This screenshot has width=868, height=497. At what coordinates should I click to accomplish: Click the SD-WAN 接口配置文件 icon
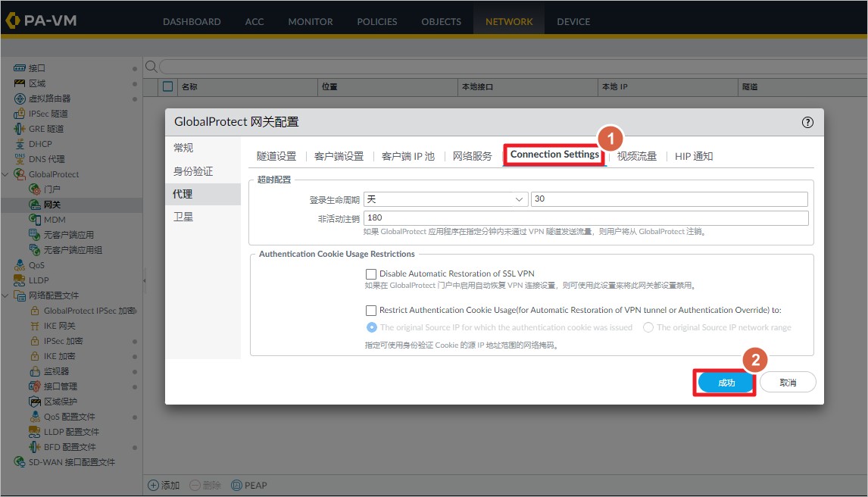click(20, 461)
